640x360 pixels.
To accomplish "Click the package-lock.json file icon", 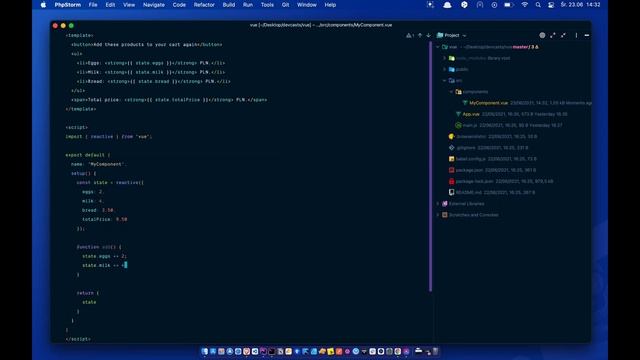I will tap(451, 181).
